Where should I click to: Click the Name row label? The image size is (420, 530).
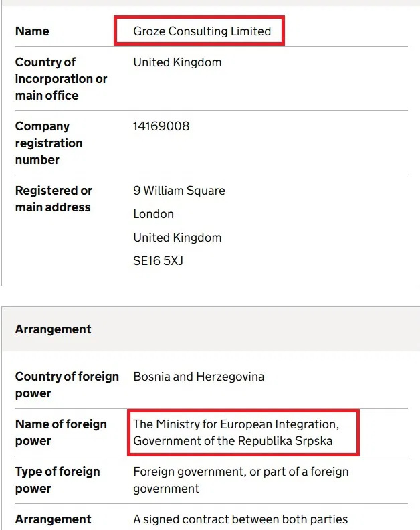[x=32, y=31]
